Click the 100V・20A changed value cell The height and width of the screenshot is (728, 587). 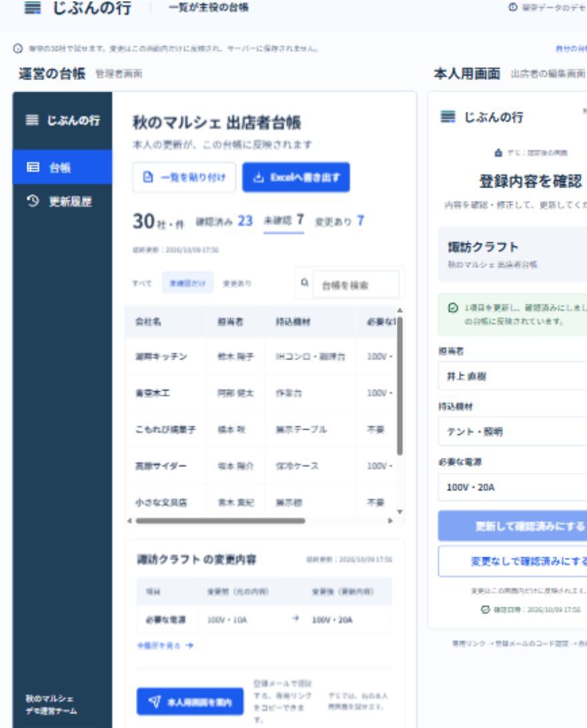click(332, 620)
